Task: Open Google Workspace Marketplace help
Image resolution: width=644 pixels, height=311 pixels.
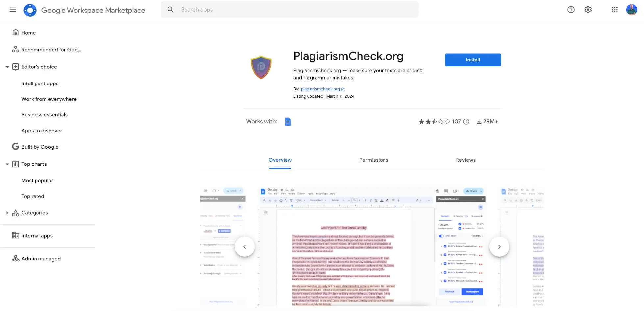Action: tap(571, 10)
